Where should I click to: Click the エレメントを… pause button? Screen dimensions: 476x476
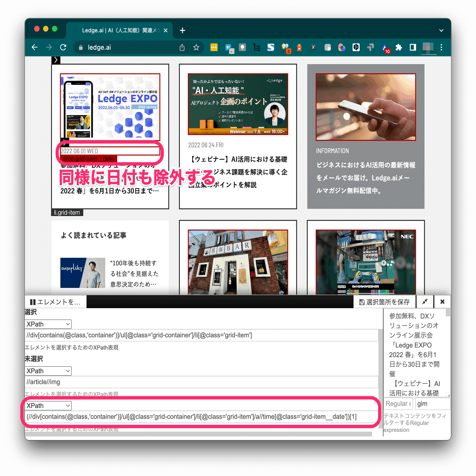55,302
